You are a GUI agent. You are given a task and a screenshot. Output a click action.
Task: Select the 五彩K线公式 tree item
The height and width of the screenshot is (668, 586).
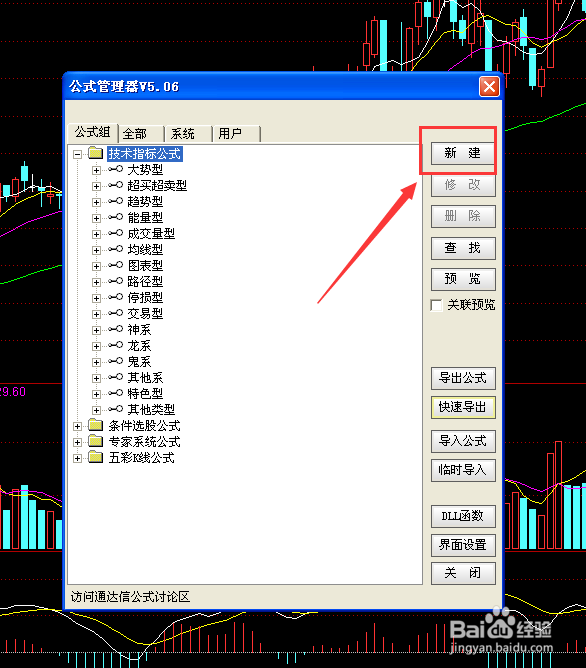141,458
